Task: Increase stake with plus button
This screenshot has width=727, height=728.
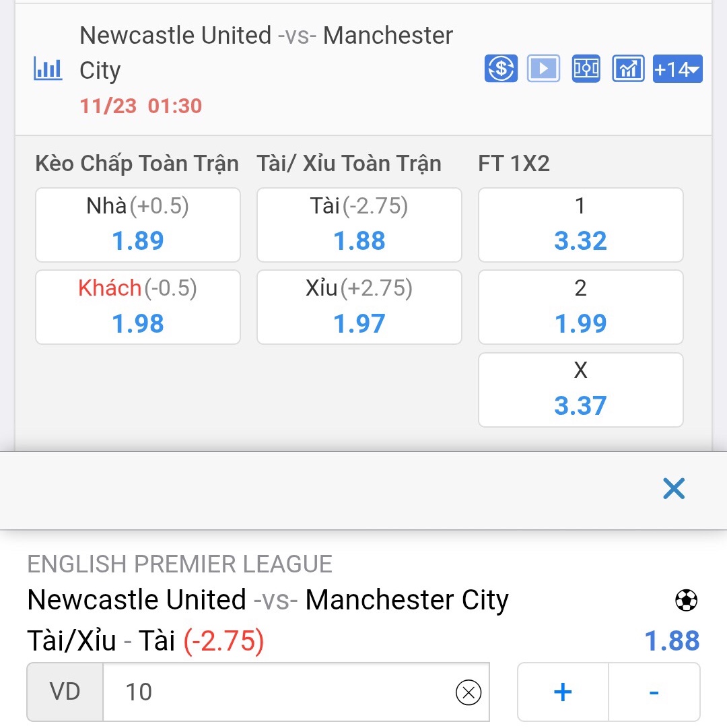Action: 563,692
